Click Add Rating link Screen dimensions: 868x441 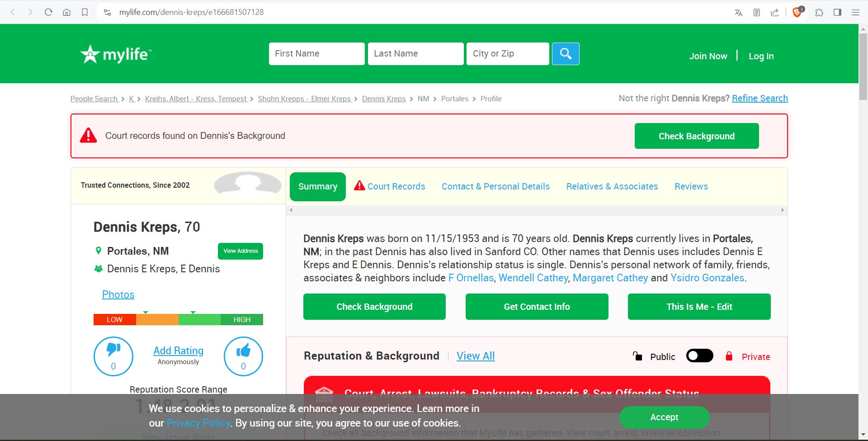pyautogui.click(x=178, y=351)
